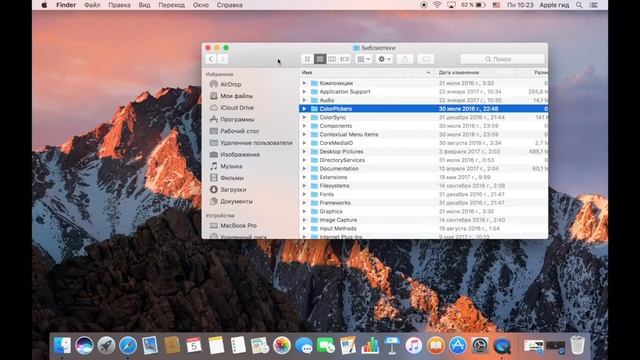
Task: Open the Переход menu
Action: (171, 5)
